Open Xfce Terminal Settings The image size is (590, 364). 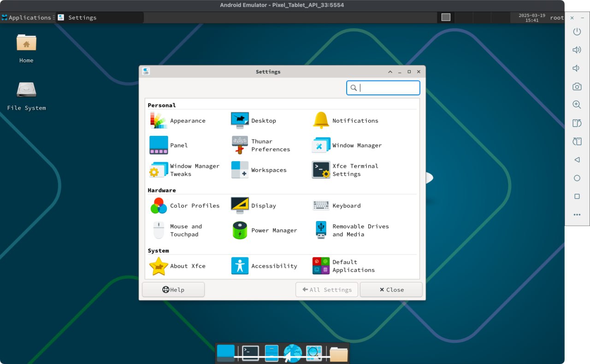click(x=321, y=170)
